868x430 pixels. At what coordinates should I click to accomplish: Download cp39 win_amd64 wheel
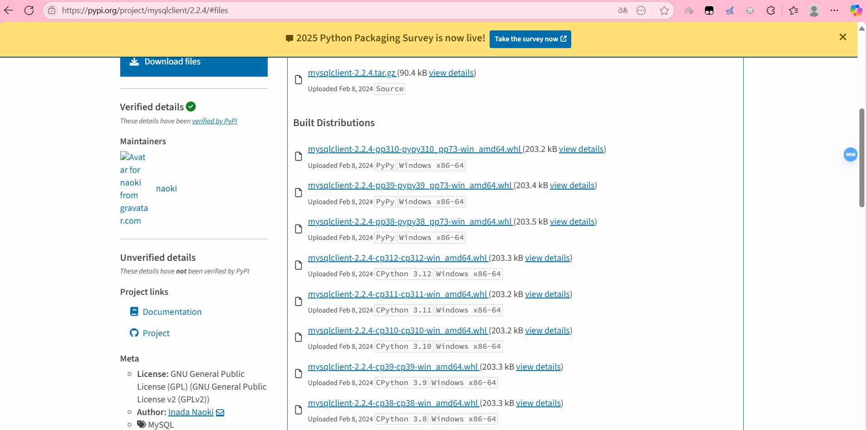[x=393, y=367]
